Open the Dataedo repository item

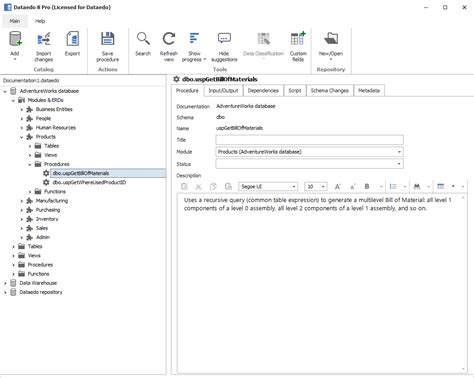pyautogui.click(x=41, y=292)
